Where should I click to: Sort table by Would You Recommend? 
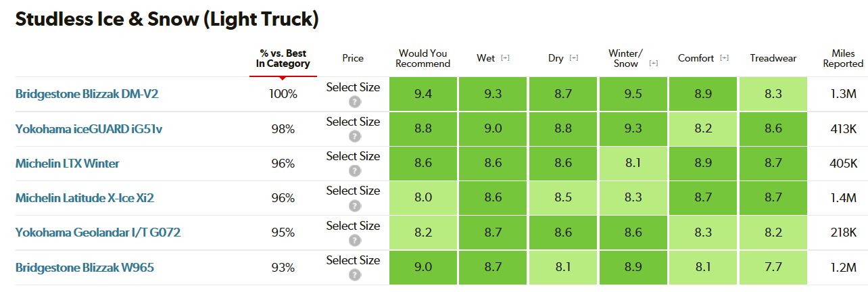[423, 58]
